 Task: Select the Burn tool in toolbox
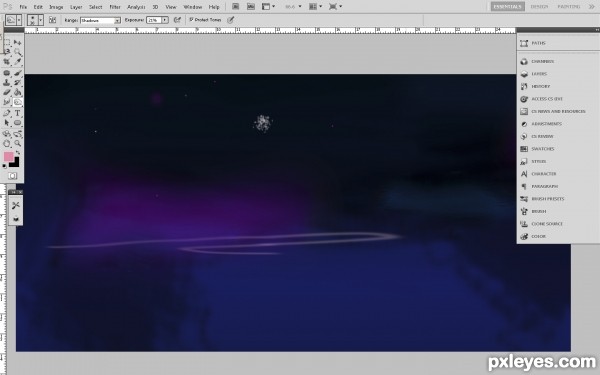[18, 102]
